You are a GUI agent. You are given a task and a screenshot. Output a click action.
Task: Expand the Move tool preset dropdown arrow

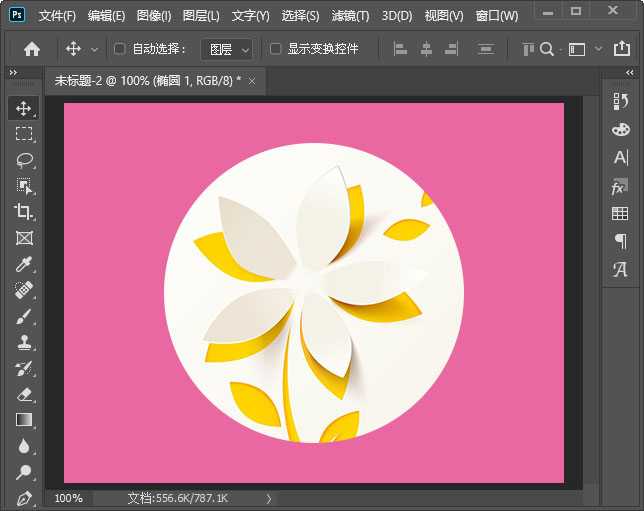pyautogui.click(x=95, y=49)
